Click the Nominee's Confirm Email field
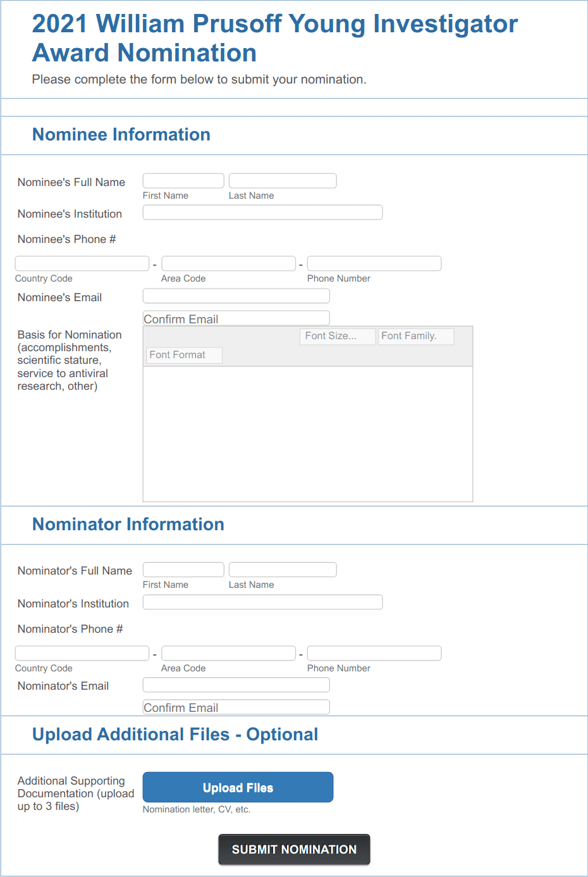Image resolution: width=588 pixels, height=877 pixels. [236, 317]
